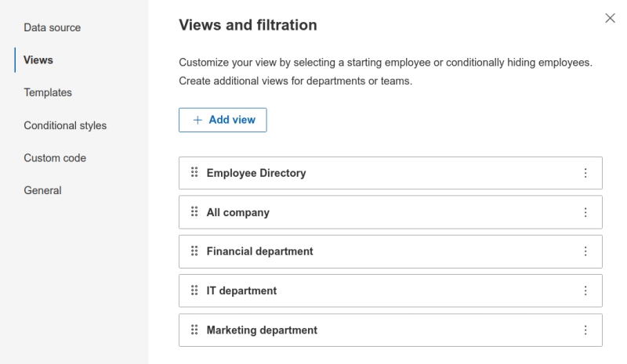Close the Views and filtration dialog
Image resolution: width=627 pixels, height=364 pixels.
(610, 18)
